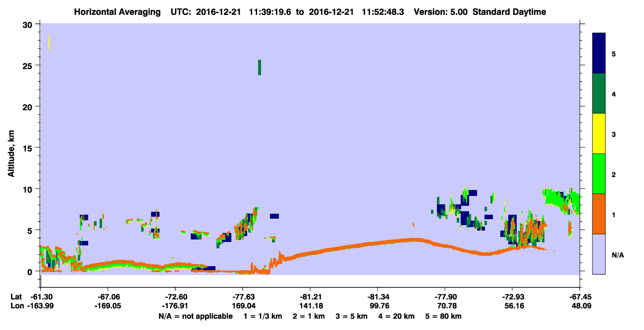The height and width of the screenshot is (330, 644).
Task: Click the y-axis tick label 20
Action: (29, 107)
